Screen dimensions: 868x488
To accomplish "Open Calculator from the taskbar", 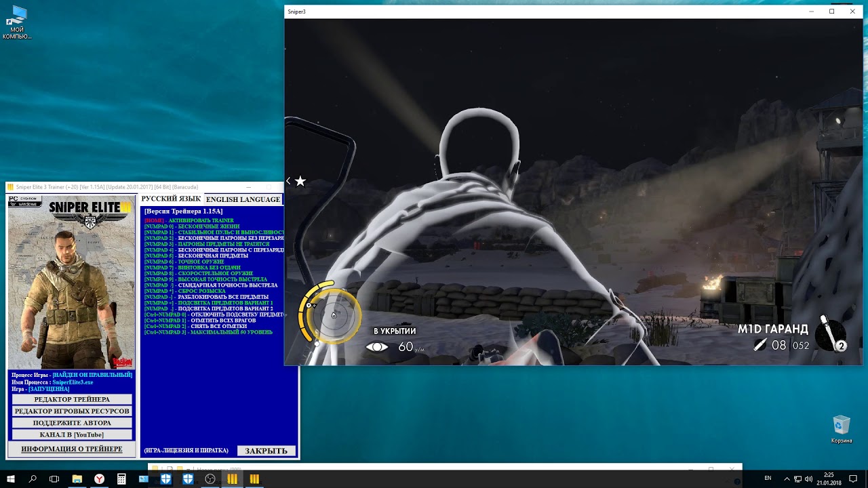I will [121, 479].
